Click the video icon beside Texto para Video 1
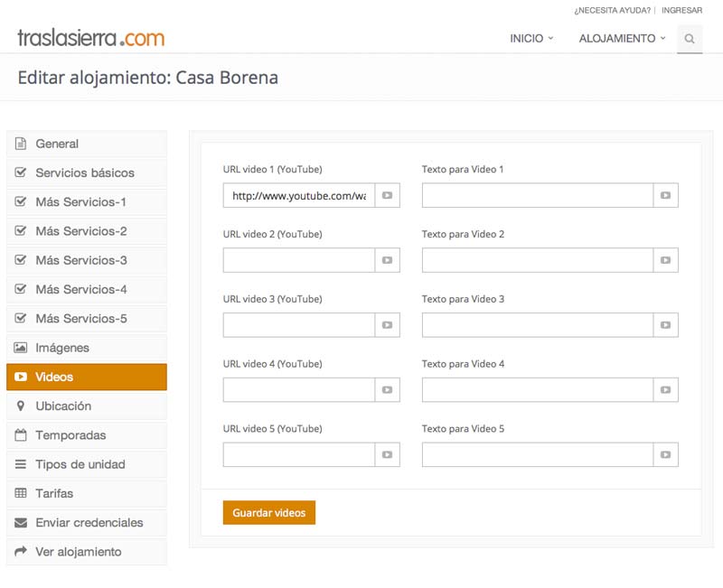Screen dimensions: 723x588 point(665,195)
